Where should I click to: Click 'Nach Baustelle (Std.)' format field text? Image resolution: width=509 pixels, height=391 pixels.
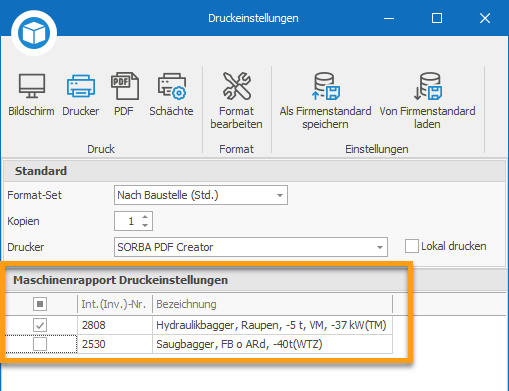(168, 195)
